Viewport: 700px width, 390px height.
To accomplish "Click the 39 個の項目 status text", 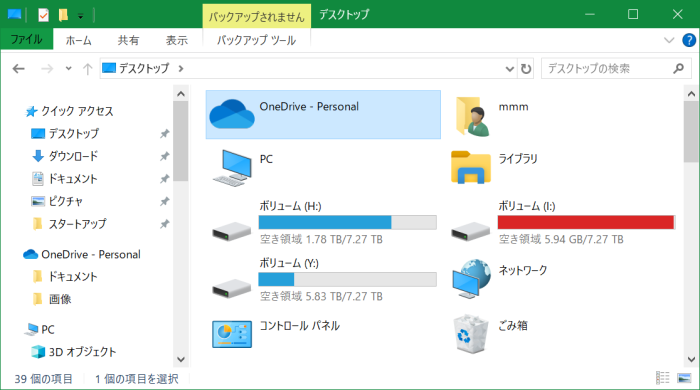I will (x=43, y=379).
